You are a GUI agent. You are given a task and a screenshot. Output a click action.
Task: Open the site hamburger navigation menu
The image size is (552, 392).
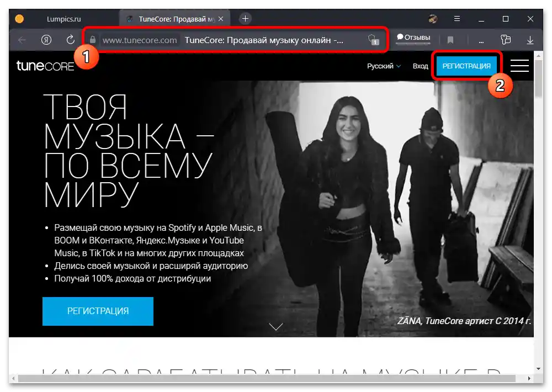tap(519, 66)
